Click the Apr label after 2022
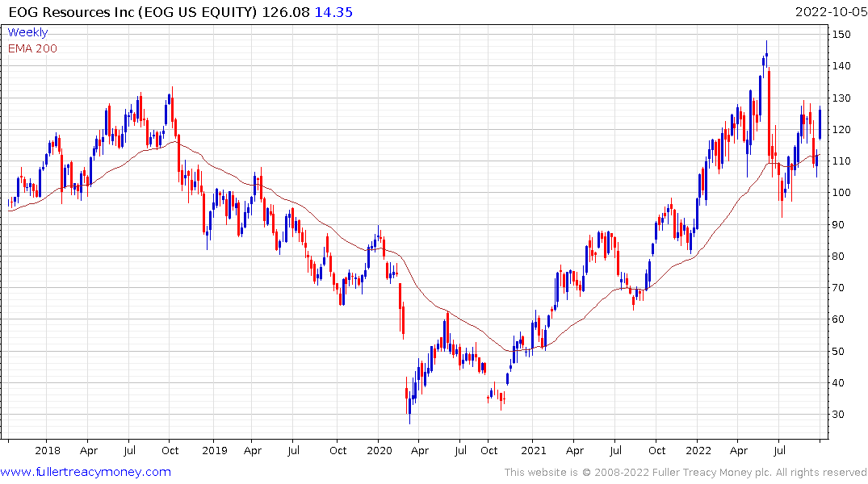This screenshot has height=484, width=868. 739,451
